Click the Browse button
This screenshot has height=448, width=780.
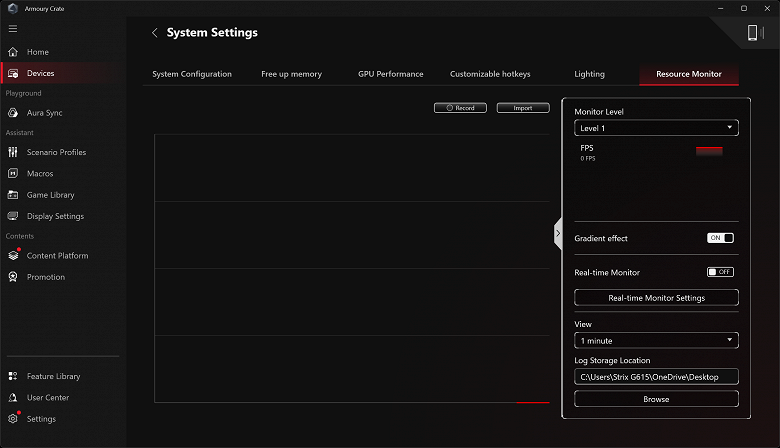coord(656,399)
